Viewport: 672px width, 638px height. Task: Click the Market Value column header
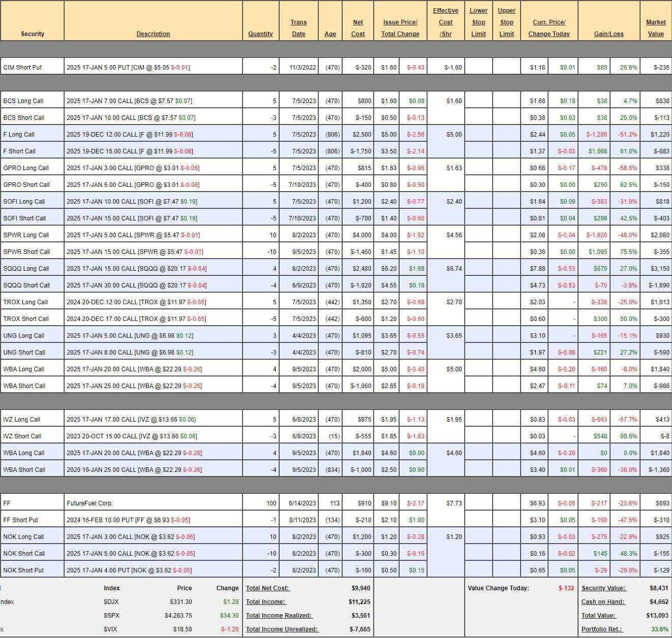pos(656,28)
